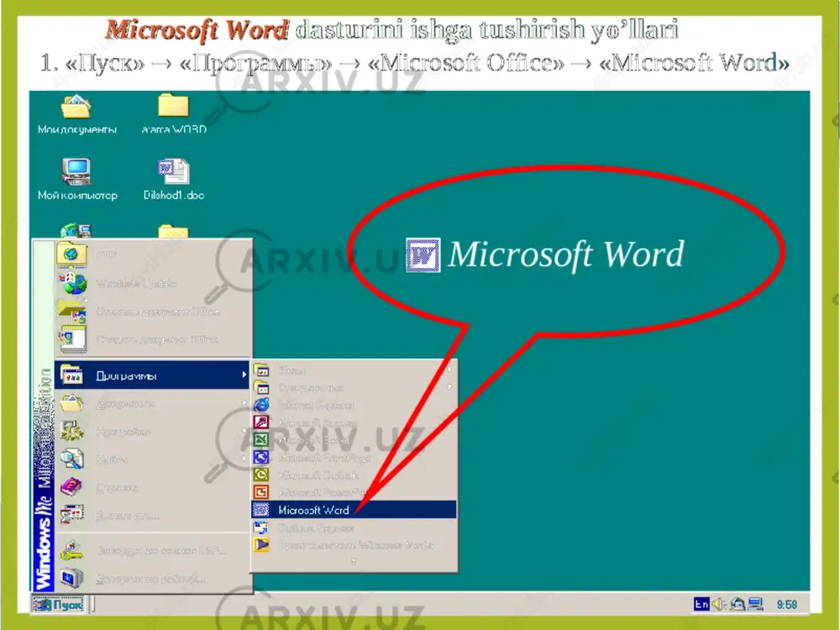Show more programs via bottom chevron
Viewport: 840px width, 630px height.
(x=354, y=561)
